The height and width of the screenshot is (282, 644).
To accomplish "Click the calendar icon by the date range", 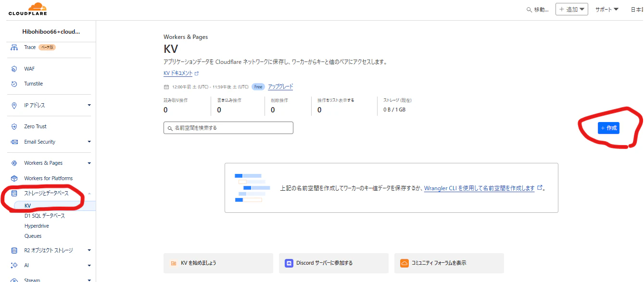I will 166,87.
